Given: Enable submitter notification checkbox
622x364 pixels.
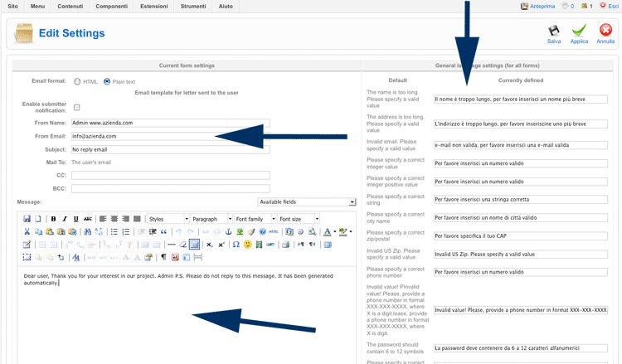Looking at the screenshot, I should pyautogui.click(x=77, y=108).
